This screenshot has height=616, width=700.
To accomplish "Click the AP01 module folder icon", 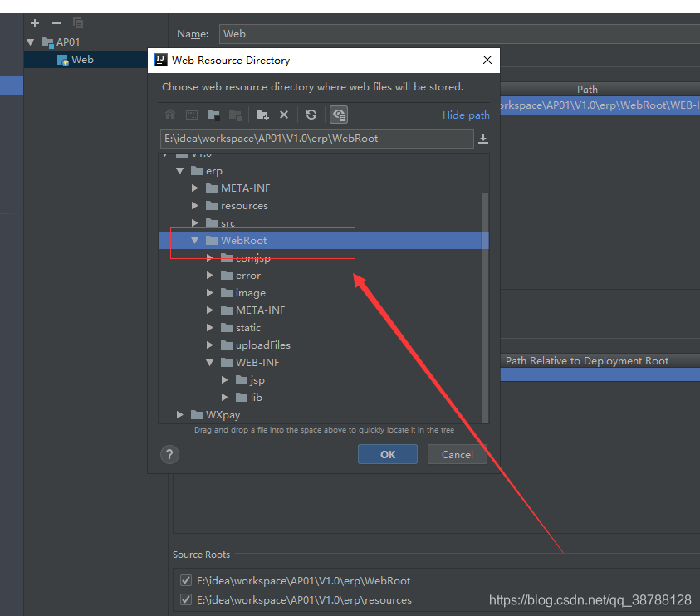I will click(x=47, y=42).
